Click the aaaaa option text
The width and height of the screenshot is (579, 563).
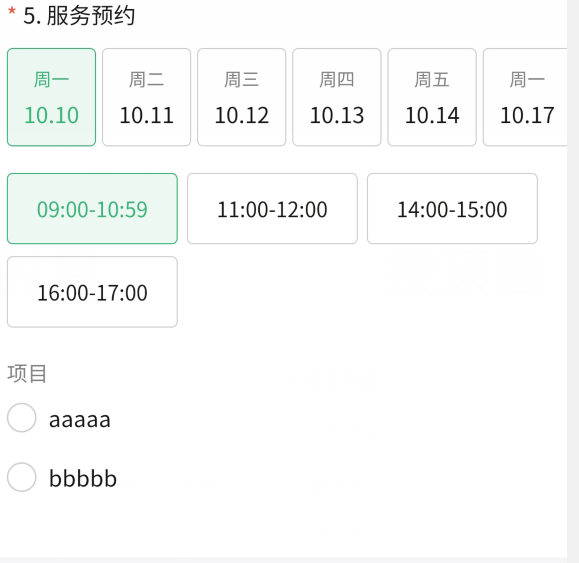[x=80, y=420]
